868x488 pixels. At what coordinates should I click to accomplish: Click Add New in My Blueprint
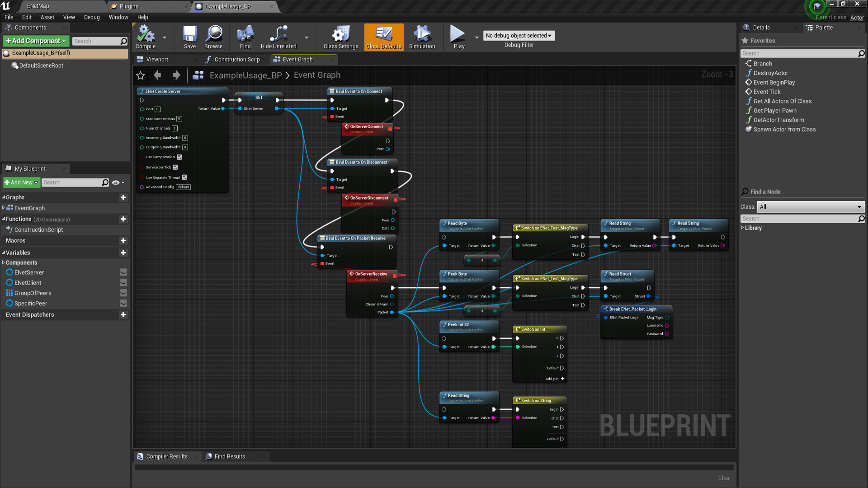coord(22,183)
